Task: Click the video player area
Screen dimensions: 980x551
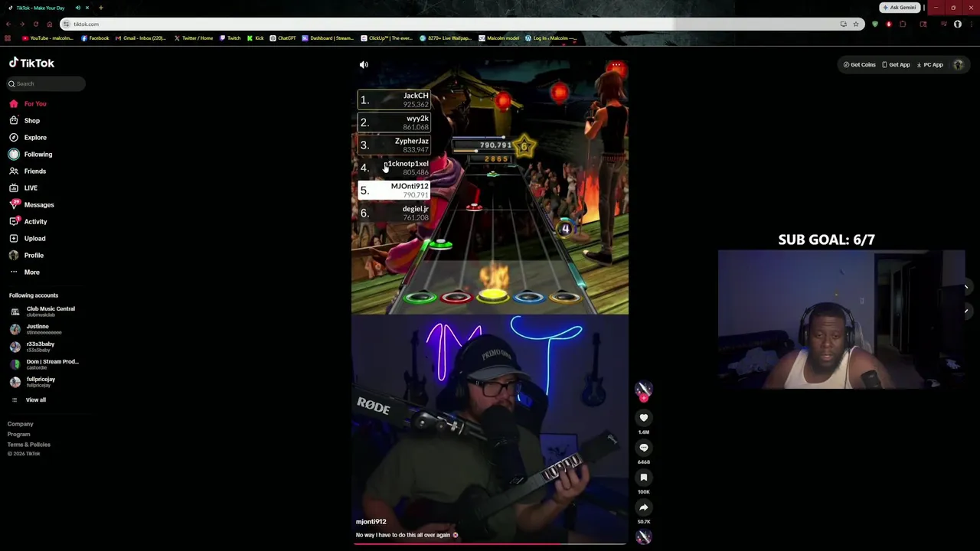Action: [490, 302]
